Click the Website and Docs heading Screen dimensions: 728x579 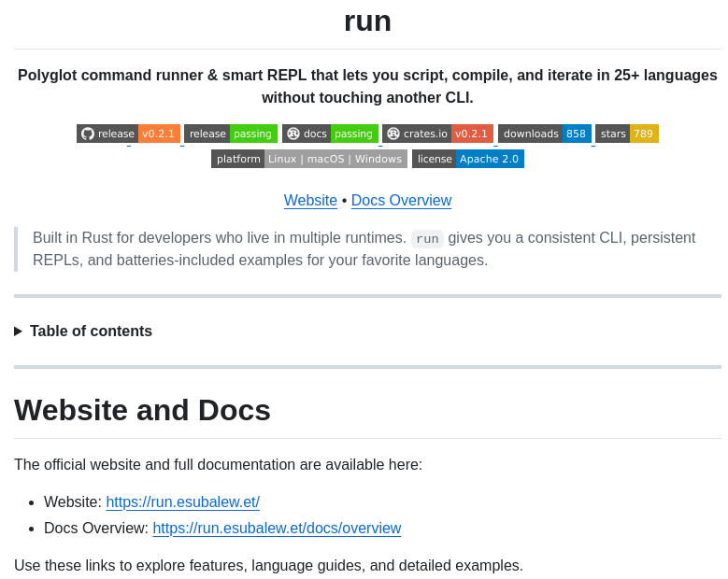(142, 411)
